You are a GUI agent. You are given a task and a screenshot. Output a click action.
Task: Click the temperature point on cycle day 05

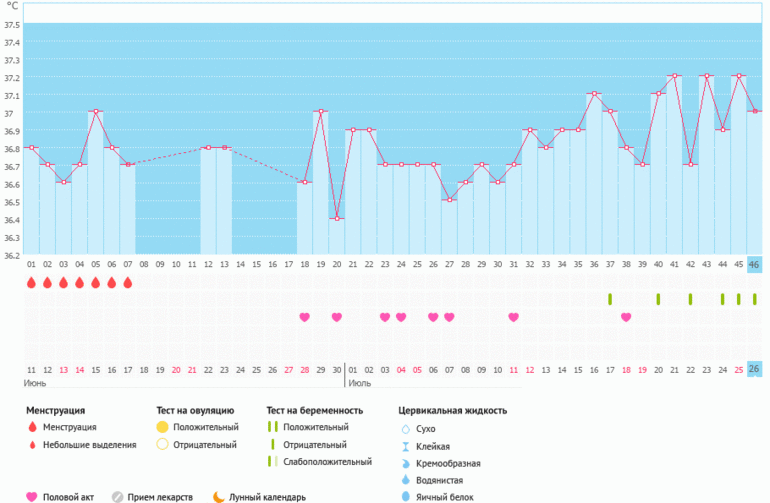click(96, 112)
